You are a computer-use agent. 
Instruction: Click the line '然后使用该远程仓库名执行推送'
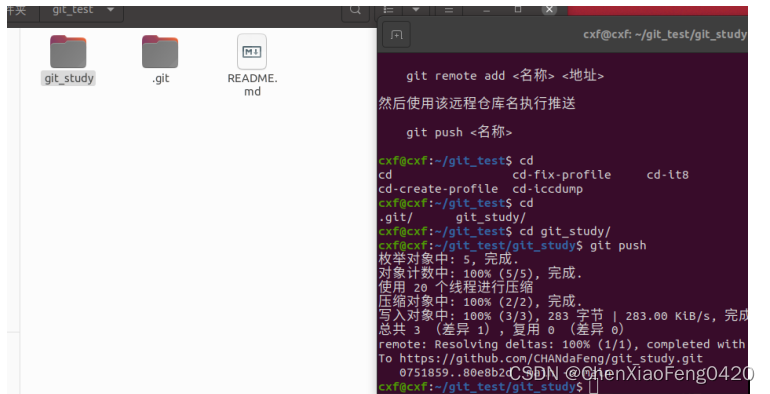tap(477, 104)
